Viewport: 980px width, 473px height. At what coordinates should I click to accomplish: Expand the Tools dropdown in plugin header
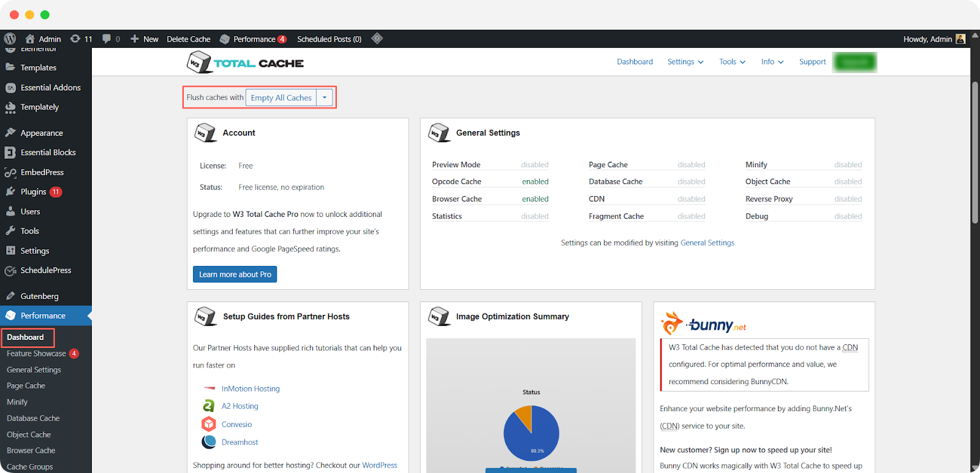click(733, 62)
